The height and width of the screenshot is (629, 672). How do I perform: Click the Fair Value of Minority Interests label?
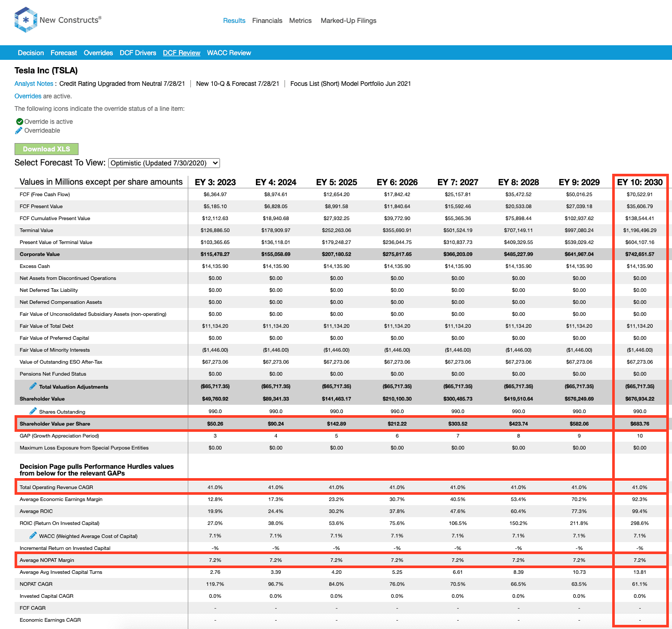click(55, 350)
